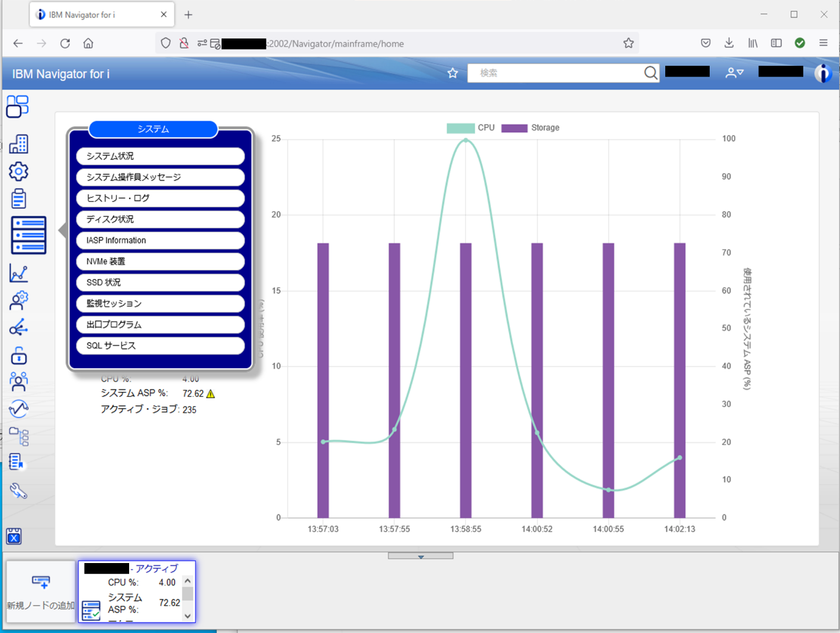Click the システム menu header
840x633 pixels.
[x=153, y=129]
